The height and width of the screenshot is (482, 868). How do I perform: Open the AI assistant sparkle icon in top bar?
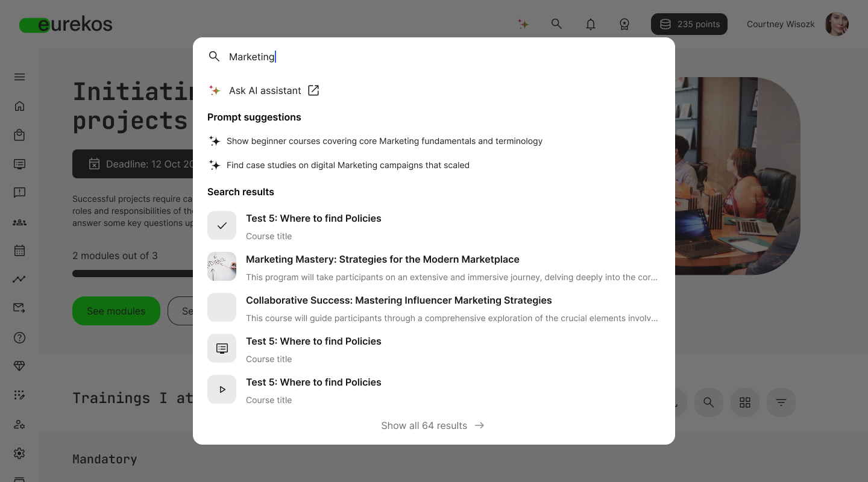[x=523, y=24]
